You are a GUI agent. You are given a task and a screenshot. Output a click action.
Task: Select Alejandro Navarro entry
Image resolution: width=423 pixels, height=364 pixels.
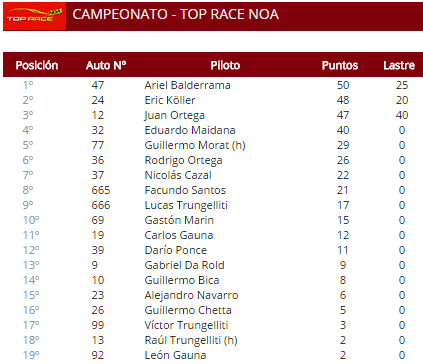click(x=192, y=295)
